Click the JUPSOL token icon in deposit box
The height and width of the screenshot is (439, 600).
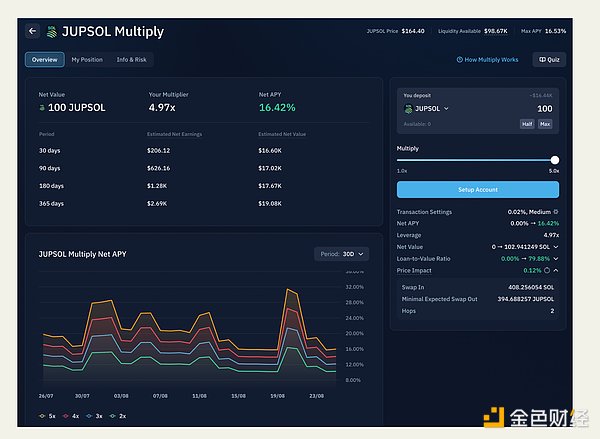pyautogui.click(x=408, y=108)
